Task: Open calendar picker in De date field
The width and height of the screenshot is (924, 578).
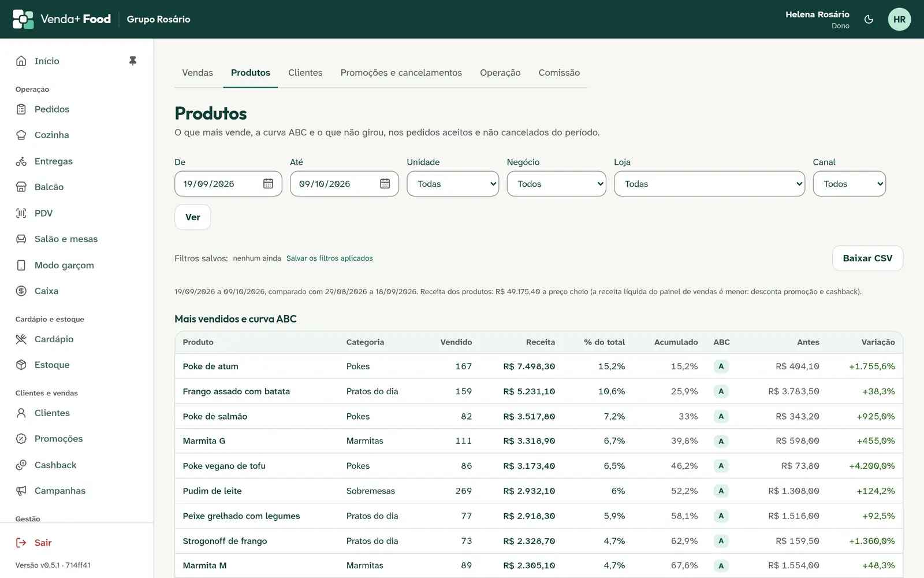Action: [268, 184]
